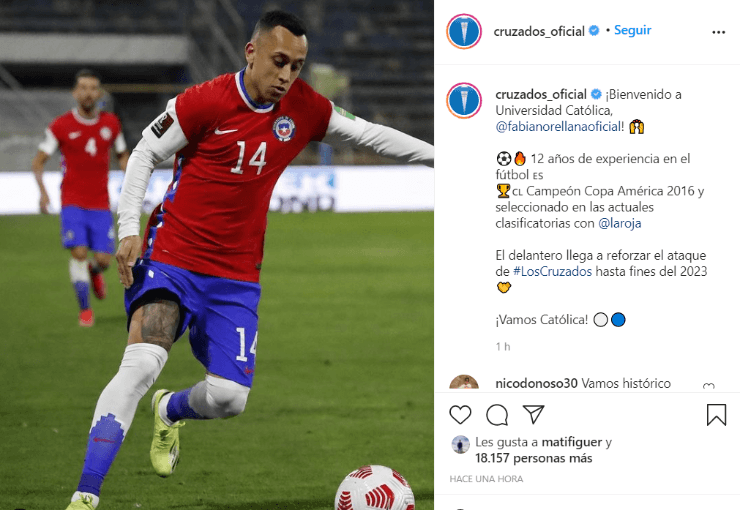This screenshot has height=510, width=740.
Task: Open the nicodonoso30 commenter profile name
Action: (x=536, y=383)
